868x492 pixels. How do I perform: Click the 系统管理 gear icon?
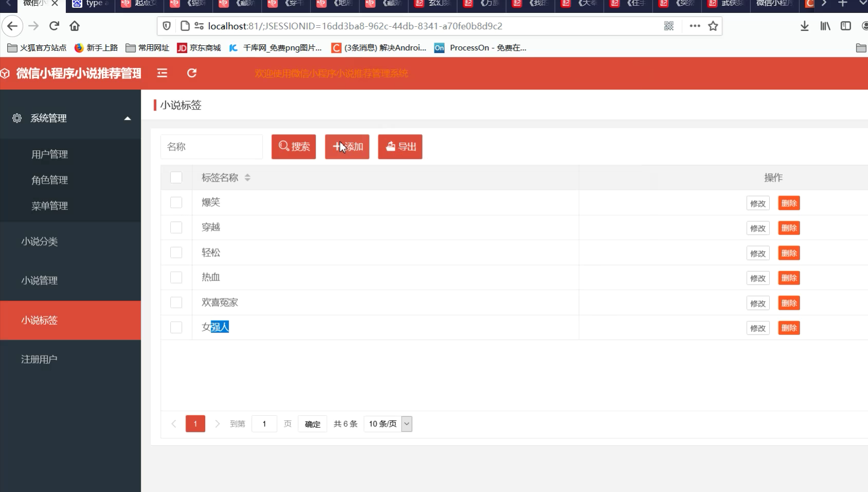click(x=17, y=118)
